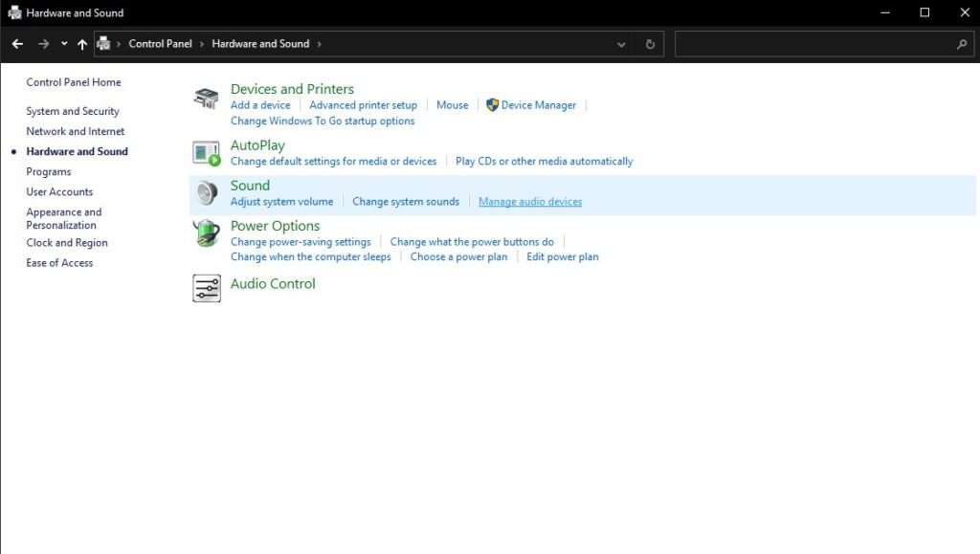Click the window title bar Hardware and Sound icon
Screen dimensions: 980x554
click(x=14, y=12)
